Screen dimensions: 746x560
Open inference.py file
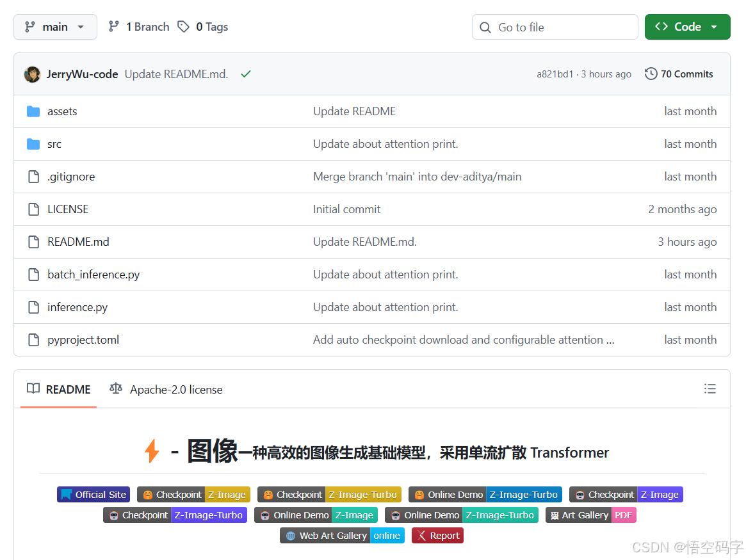[x=77, y=308]
